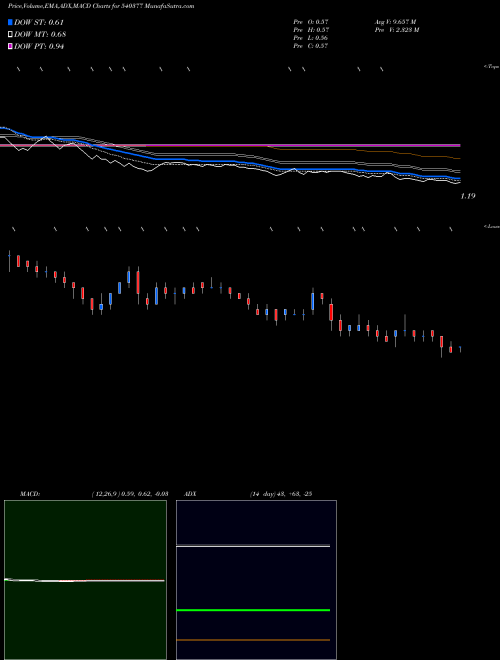500x660 pixels.
Task: Click the blue DOW ST legend swatch
Action: pyautogui.click(x=10, y=22)
